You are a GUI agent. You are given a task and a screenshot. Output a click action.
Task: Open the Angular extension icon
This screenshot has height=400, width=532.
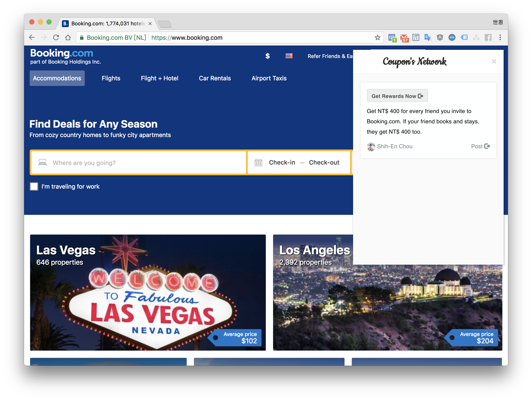440,37
